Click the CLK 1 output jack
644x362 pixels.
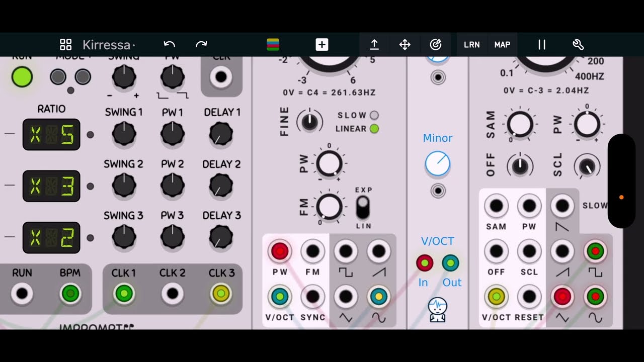(124, 294)
